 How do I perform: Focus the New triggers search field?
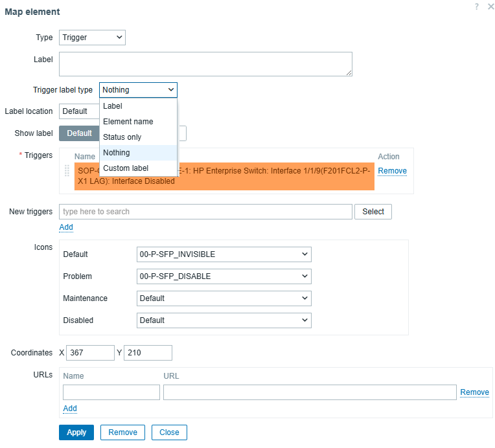pos(205,212)
